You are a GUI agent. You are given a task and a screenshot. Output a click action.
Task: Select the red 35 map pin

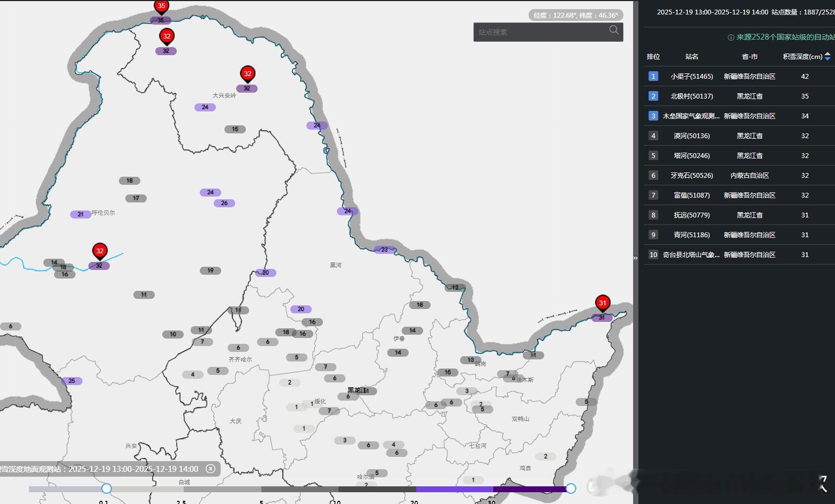(x=161, y=6)
